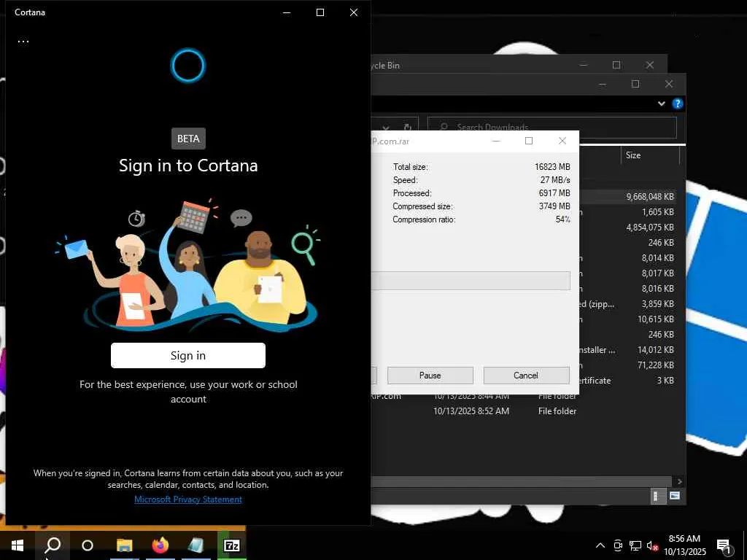
Task: Open the notification action center
Action: click(724, 546)
